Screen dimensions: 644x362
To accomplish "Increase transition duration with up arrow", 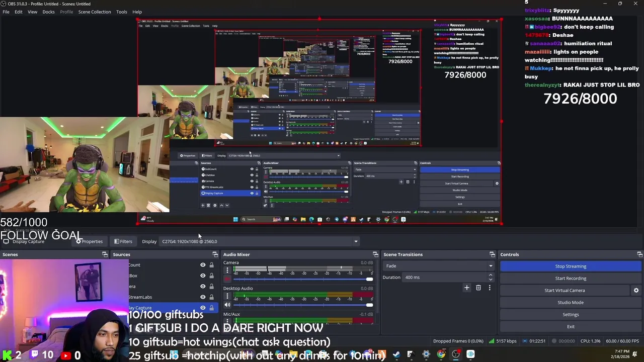I will tap(491, 275).
